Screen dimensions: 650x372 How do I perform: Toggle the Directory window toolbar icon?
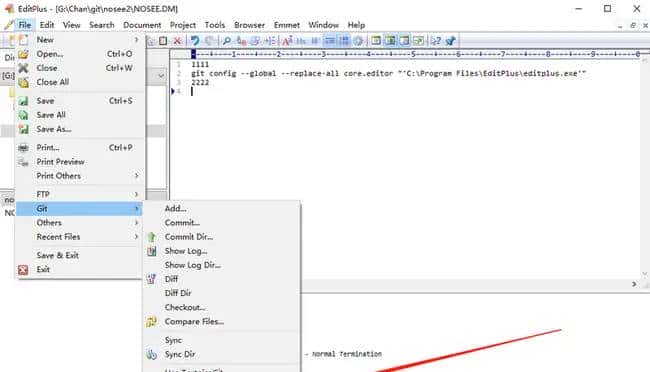coord(376,41)
